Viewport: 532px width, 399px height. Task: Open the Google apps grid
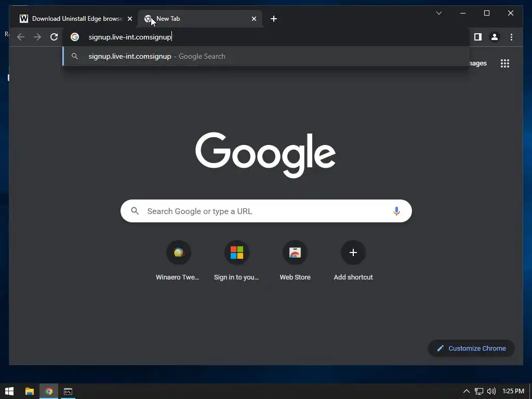tap(505, 63)
